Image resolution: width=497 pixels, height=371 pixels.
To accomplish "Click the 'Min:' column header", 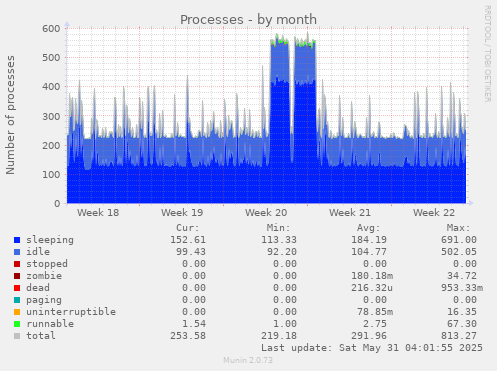I will pos(278,228).
